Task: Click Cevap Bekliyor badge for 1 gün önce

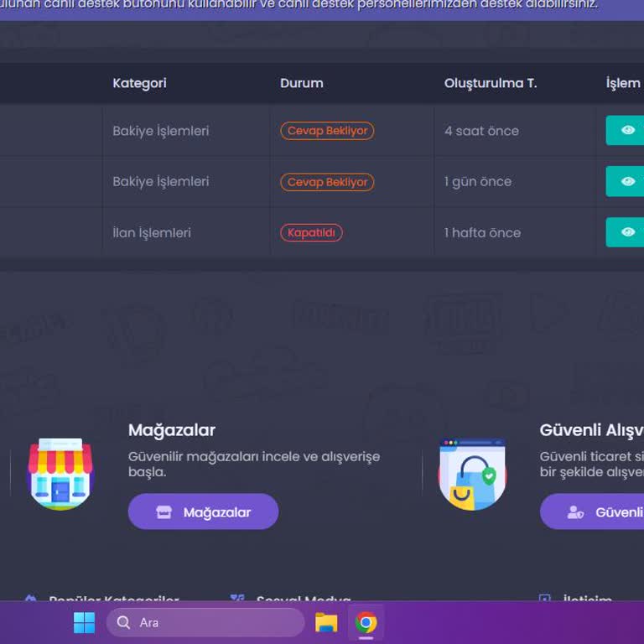Action: click(327, 182)
